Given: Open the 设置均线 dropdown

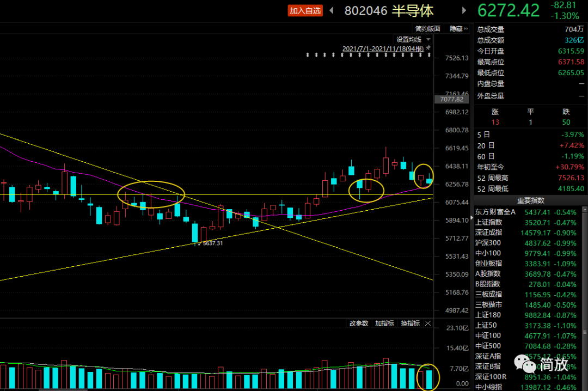Looking at the screenshot, I should [408, 39].
